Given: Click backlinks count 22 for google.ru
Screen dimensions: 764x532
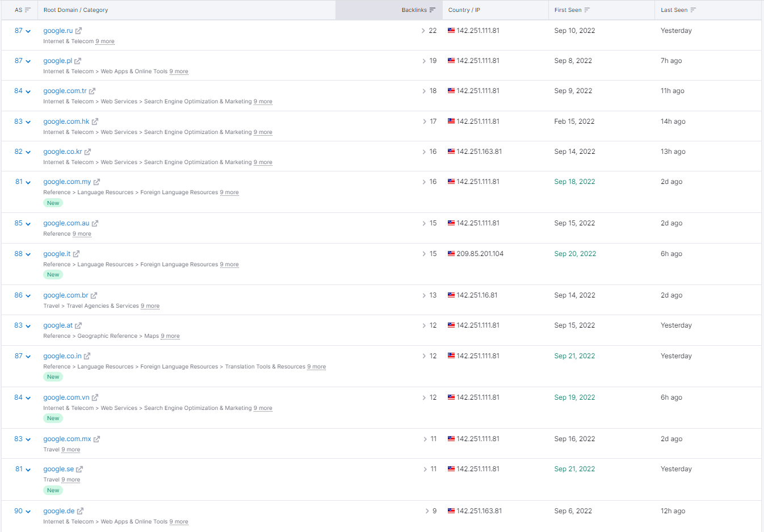Looking at the screenshot, I should pyautogui.click(x=433, y=31).
